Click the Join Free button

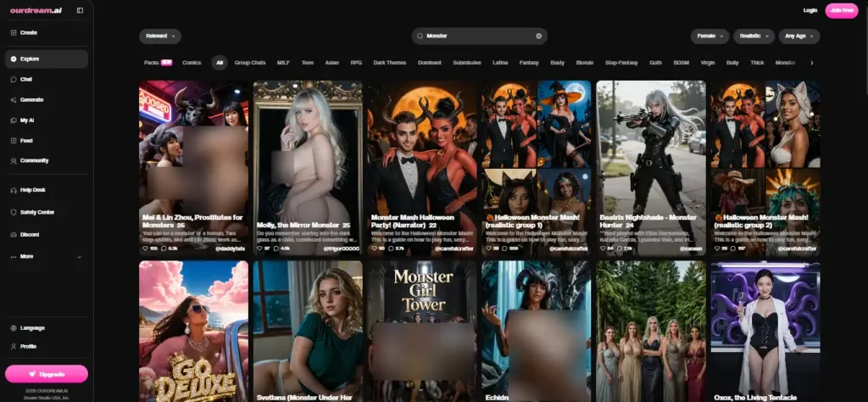(842, 10)
